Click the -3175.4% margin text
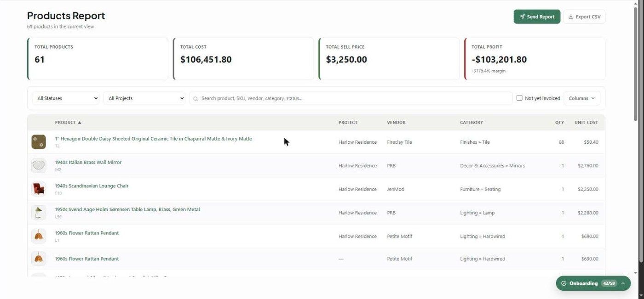Viewport: 644px width, 299px height. coord(489,71)
